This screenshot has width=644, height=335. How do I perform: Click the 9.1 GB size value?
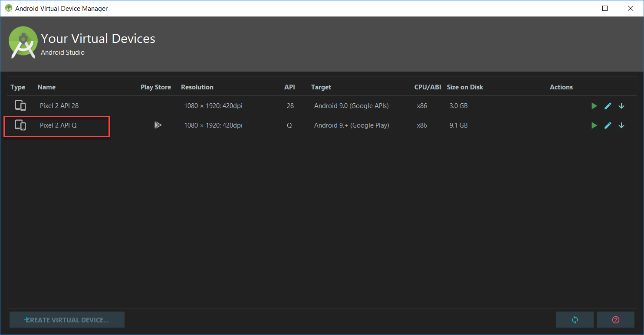[x=459, y=125]
